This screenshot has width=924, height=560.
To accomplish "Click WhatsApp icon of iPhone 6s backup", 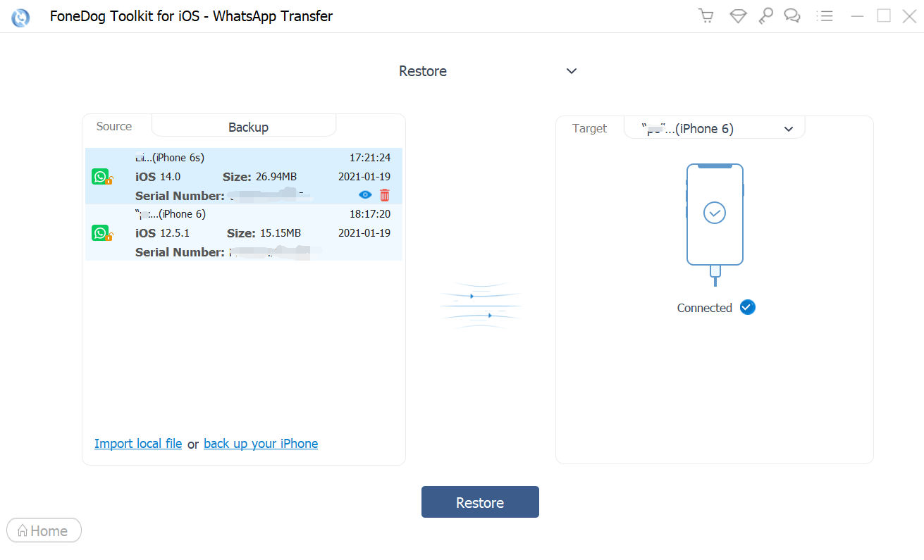I will pyautogui.click(x=101, y=177).
